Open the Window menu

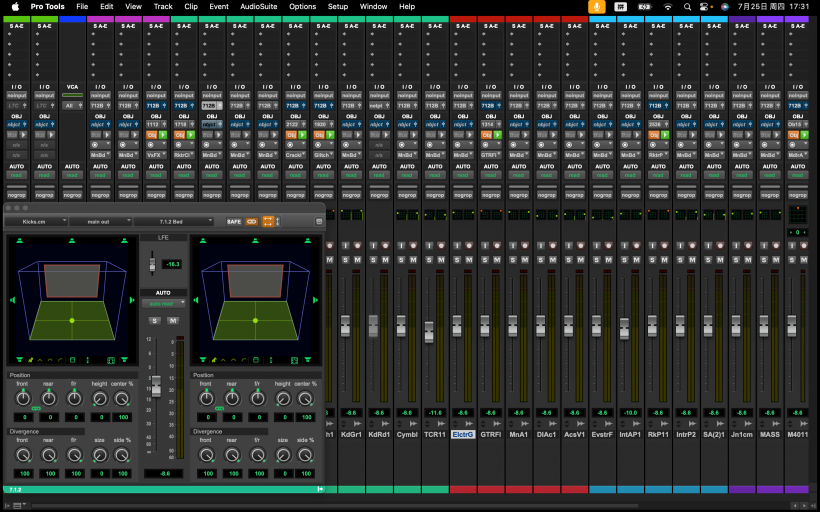coord(373,7)
